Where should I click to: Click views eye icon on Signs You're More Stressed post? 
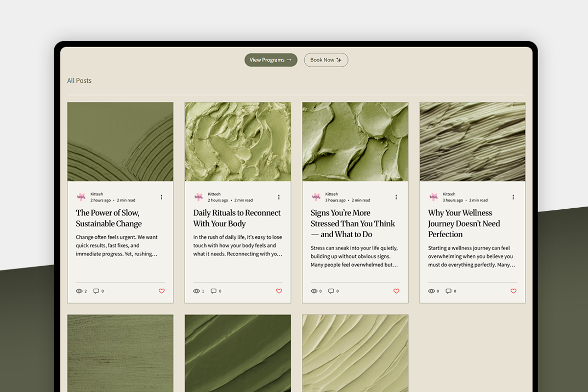[314, 291]
